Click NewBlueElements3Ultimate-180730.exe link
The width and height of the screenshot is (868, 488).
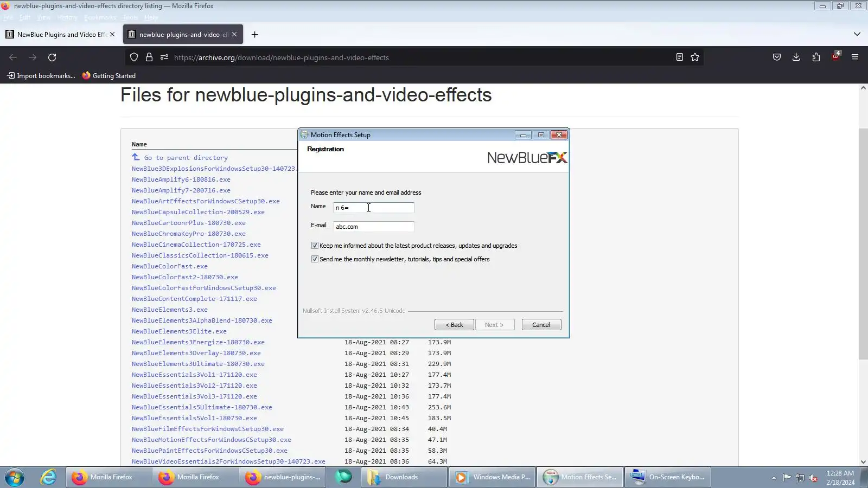click(198, 364)
